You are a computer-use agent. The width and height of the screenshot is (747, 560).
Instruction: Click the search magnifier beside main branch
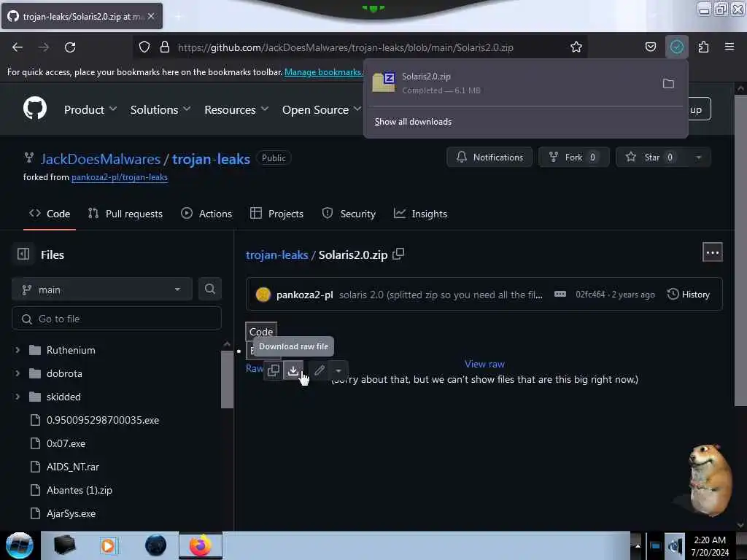(x=209, y=289)
